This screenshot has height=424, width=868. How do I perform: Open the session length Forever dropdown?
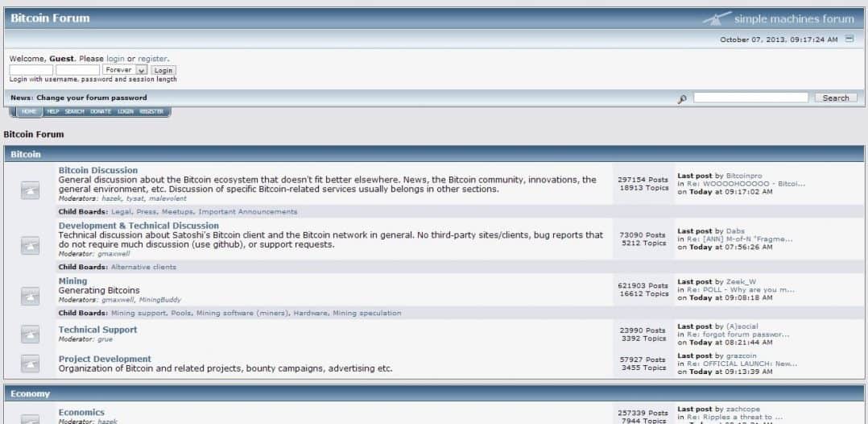(x=125, y=70)
